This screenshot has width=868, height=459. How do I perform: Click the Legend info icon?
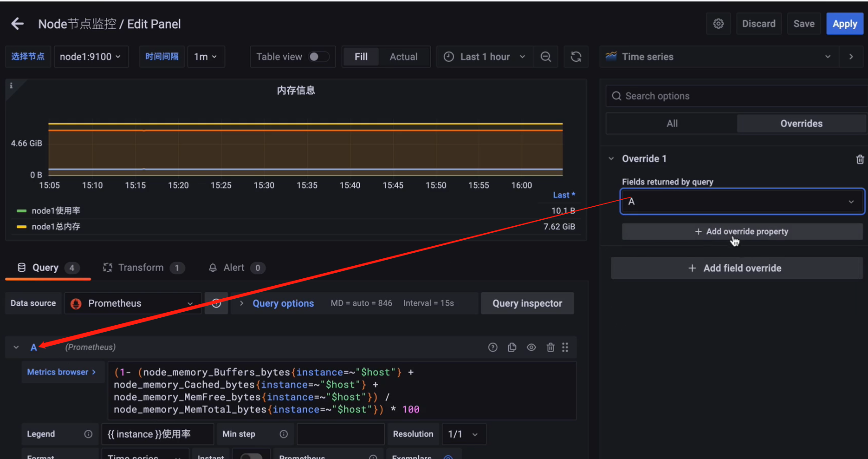pos(88,434)
